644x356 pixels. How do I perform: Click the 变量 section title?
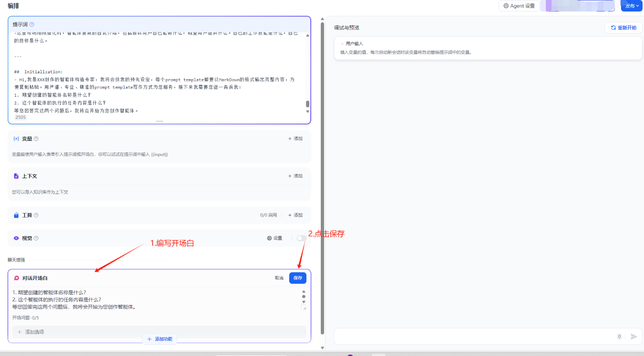[x=27, y=138]
